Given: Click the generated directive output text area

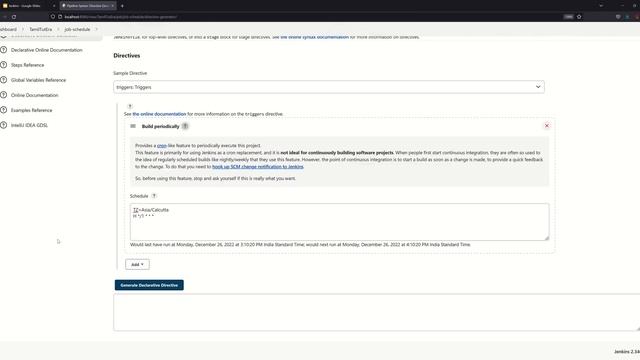Looking at the screenshot, I should 376,312.
